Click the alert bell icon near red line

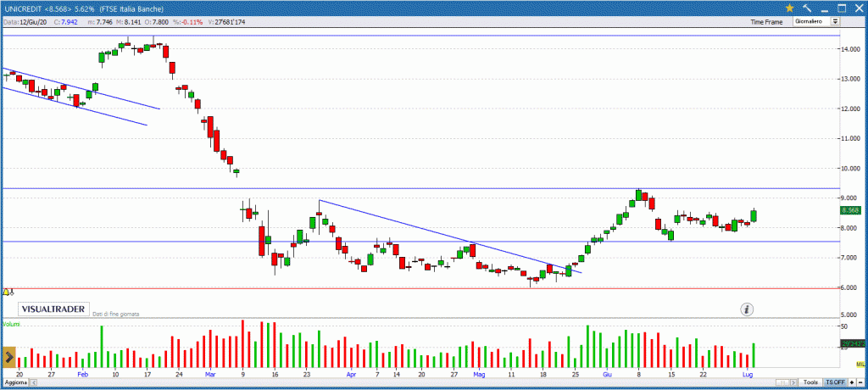click(7, 292)
